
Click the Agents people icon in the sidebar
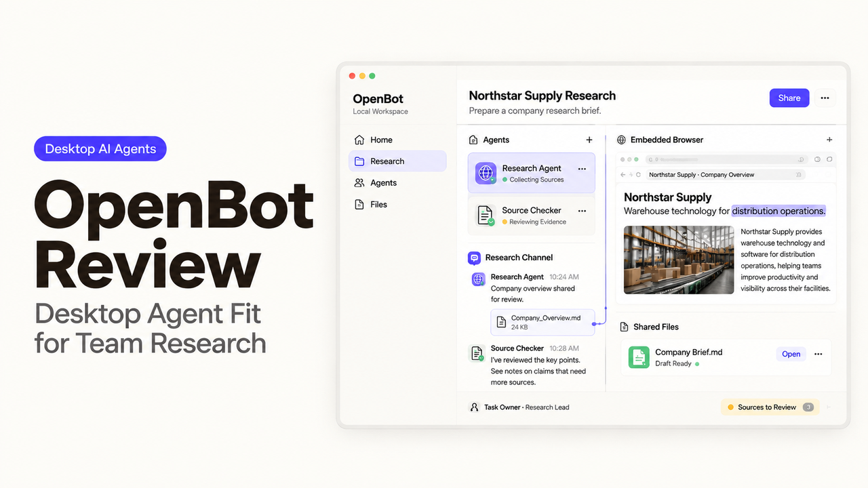click(359, 183)
